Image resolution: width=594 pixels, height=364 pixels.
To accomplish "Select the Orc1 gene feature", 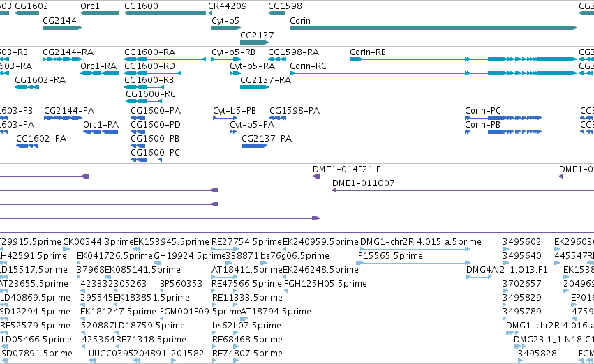I will tap(100, 13).
